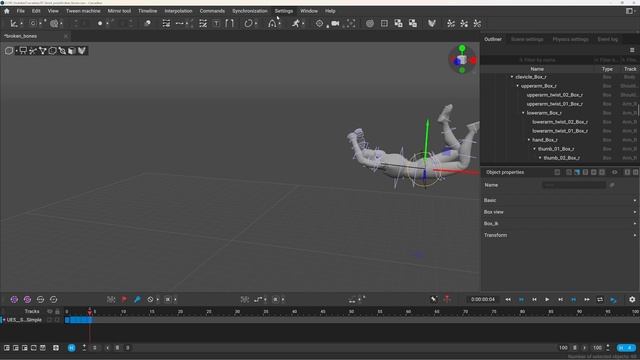The width and height of the screenshot is (640, 360).
Task: Toggle the blue highlighted icon in Object properties header
Action: pos(577,172)
